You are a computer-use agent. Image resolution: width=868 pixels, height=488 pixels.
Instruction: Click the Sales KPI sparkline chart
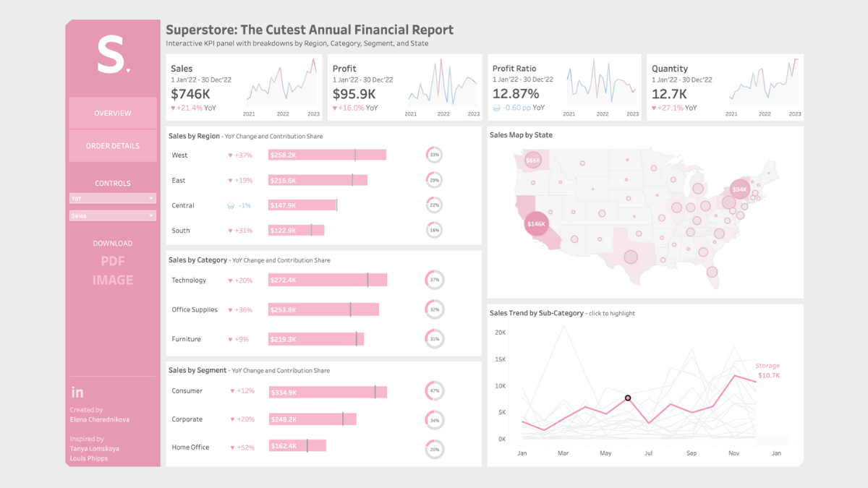point(281,85)
